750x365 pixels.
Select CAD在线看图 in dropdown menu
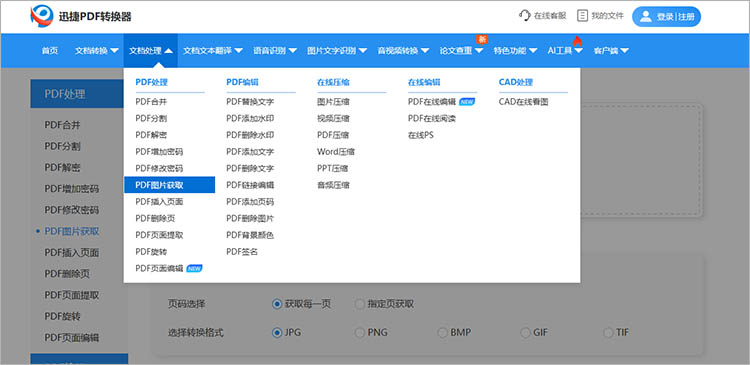pyautogui.click(x=523, y=101)
